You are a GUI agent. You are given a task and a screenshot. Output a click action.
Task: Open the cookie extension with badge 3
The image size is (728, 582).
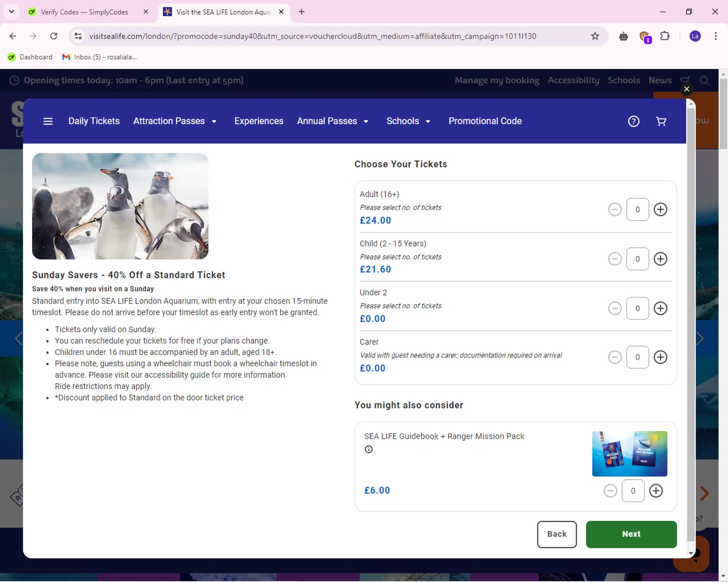pyautogui.click(x=645, y=37)
